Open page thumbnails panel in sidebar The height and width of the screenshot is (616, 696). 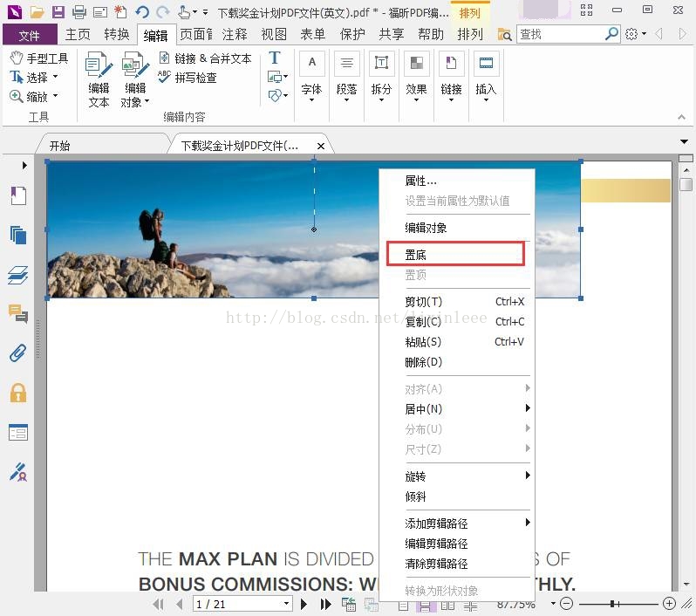coord(18,235)
